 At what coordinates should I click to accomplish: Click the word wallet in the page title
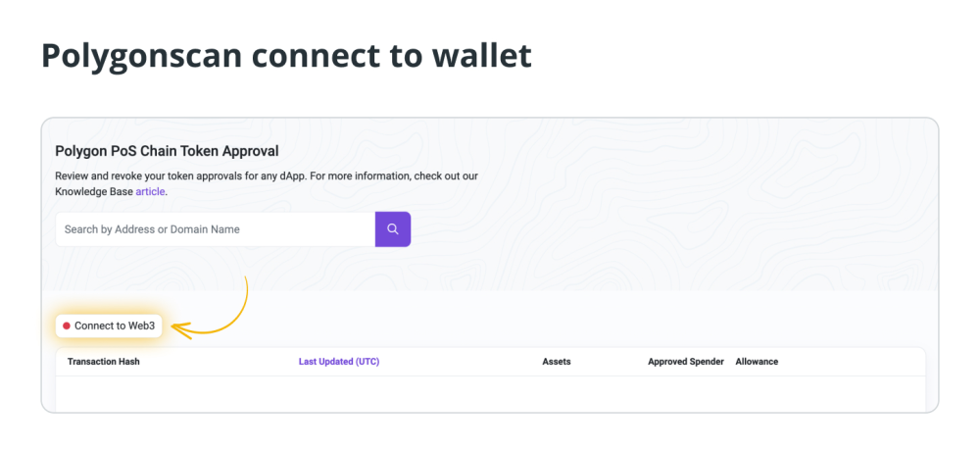[480, 55]
